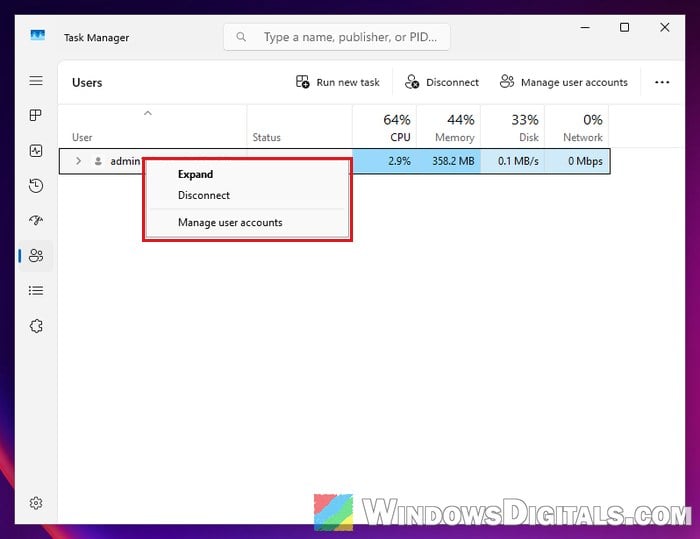Open the three-dots more options menu
Image resolution: width=700 pixels, height=539 pixels.
pyautogui.click(x=662, y=82)
